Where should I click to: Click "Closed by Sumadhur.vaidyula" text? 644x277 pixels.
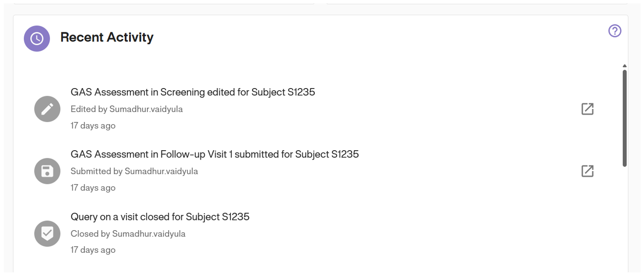point(128,234)
